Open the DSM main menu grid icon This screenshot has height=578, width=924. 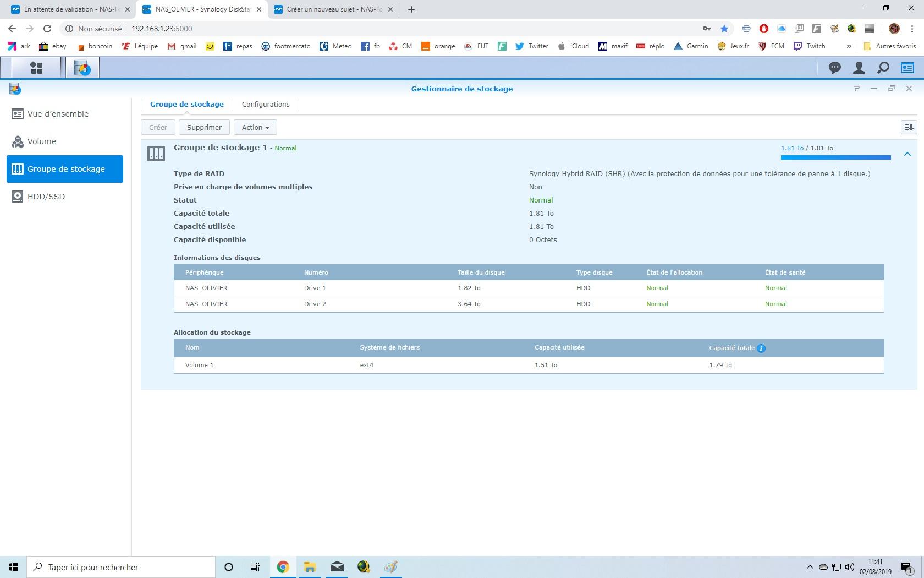(x=36, y=68)
